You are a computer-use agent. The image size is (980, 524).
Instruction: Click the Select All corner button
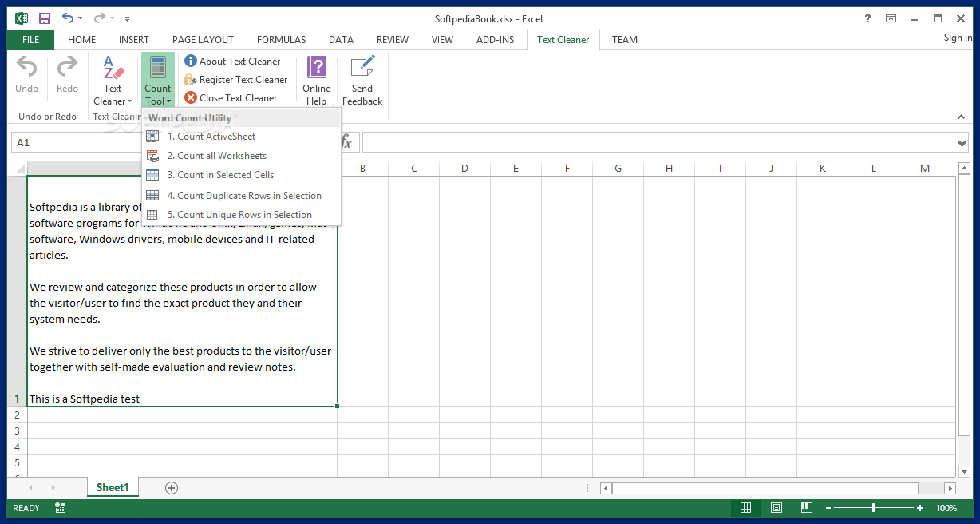click(x=17, y=168)
